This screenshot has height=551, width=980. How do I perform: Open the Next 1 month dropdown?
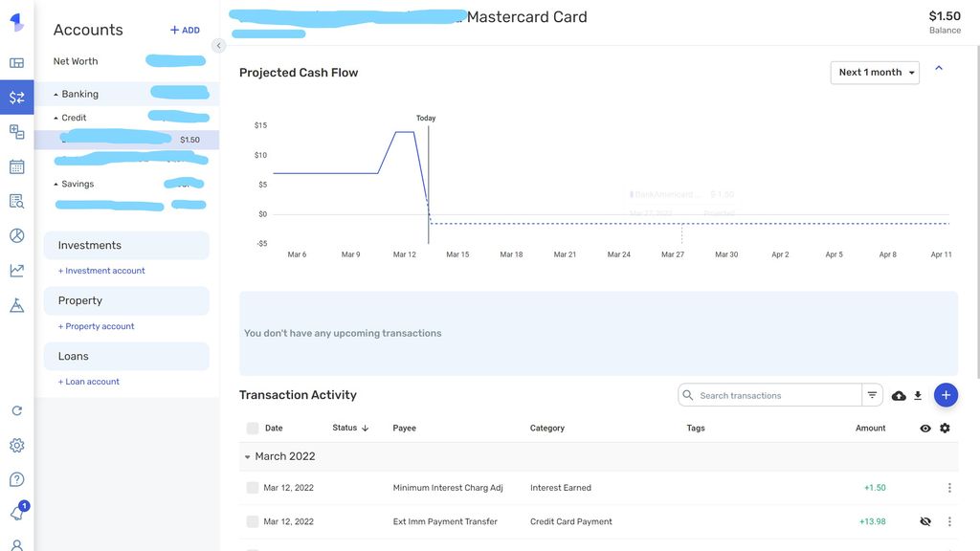tap(874, 72)
